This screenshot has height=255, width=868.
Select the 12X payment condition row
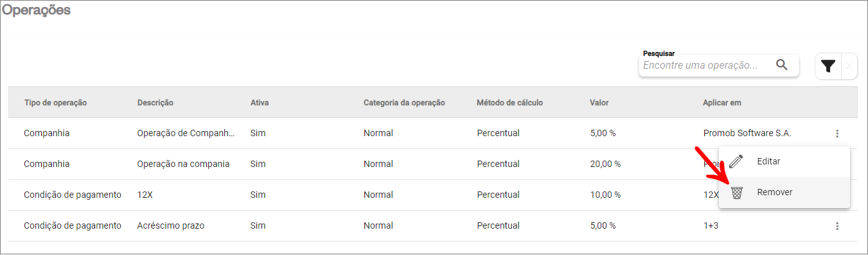click(x=433, y=195)
